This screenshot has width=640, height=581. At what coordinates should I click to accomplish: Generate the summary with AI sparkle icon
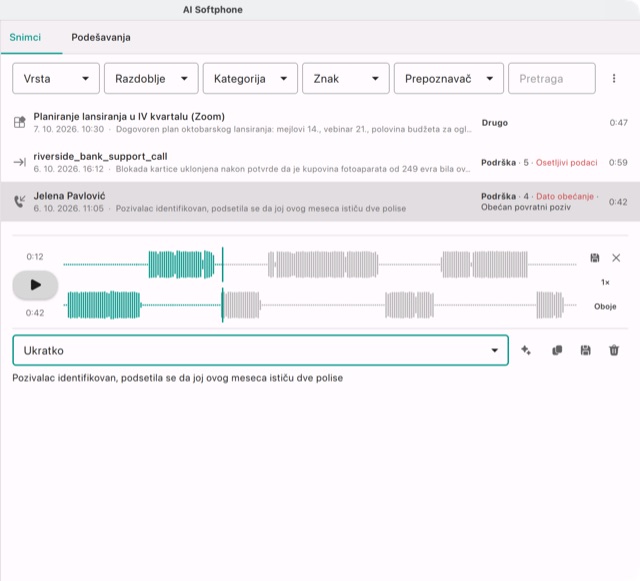[526, 350]
